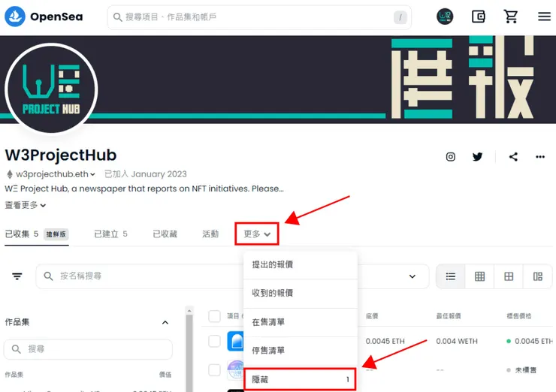Viewport: 556px width, 392px height.
Task: Select 隱藏 menu item
Action: (300, 379)
